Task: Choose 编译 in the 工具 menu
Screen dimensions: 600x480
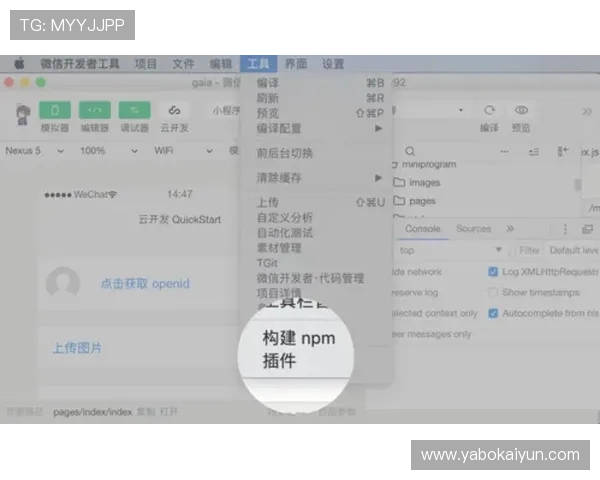Action: 316,83
